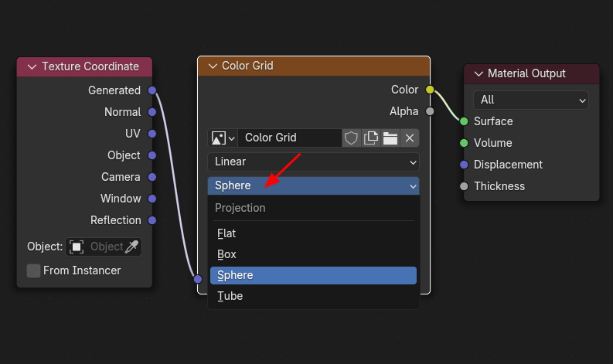
Task: Click the Volume input socket
Action: pyautogui.click(x=464, y=143)
